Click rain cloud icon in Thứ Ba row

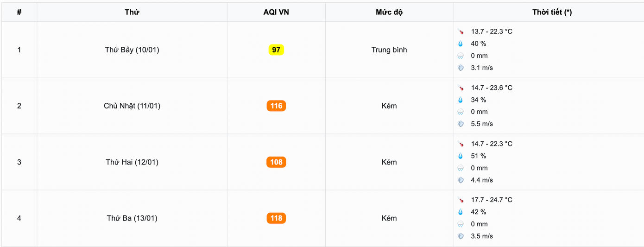pos(461,224)
